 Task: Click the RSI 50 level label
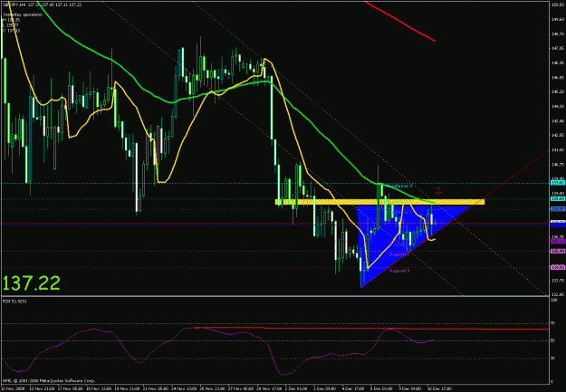(553, 340)
